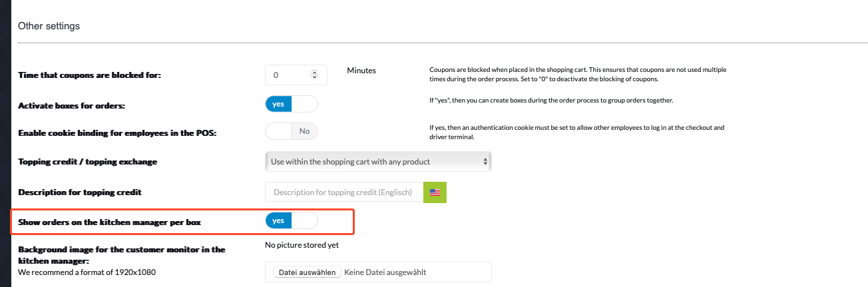Disable Show orders per box switch
The image size is (868, 287).
[x=292, y=220]
